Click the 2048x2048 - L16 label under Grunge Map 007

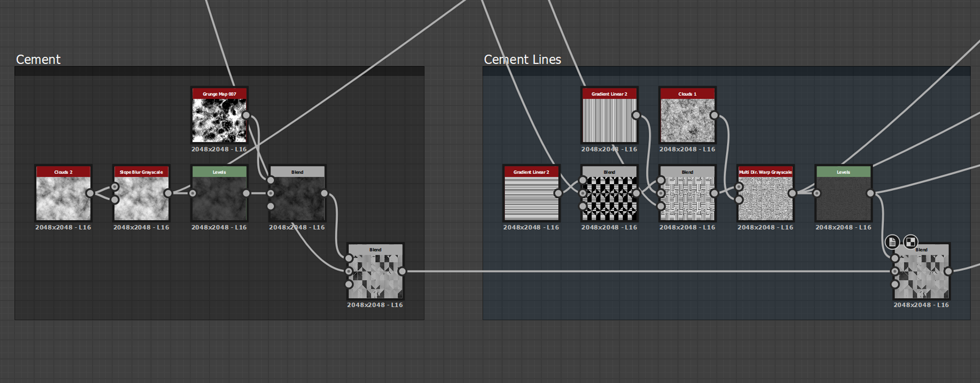pyautogui.click(x=219, y=150)
